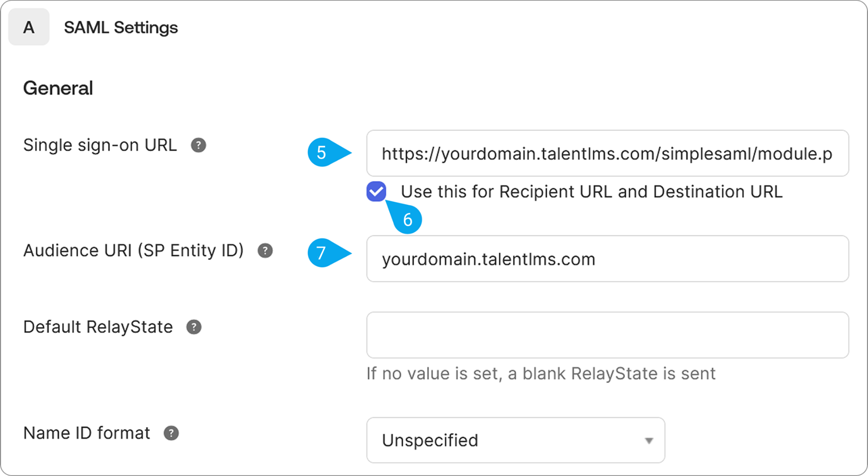Click the Audience URI field containing yourdomain.talentlms.com
The width and height of the screenshot is (868, 476).
(607, 259)
